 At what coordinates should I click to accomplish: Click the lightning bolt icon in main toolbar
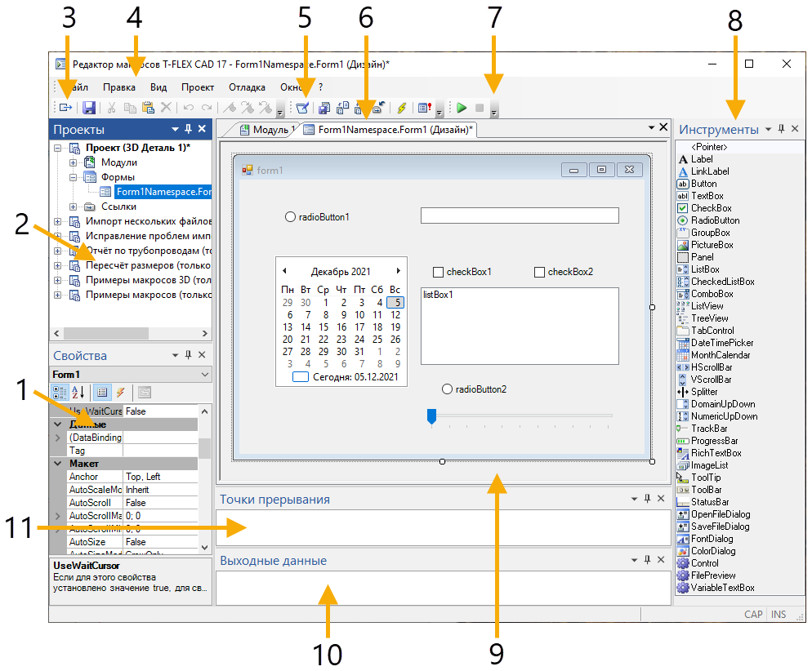point(401,108)
